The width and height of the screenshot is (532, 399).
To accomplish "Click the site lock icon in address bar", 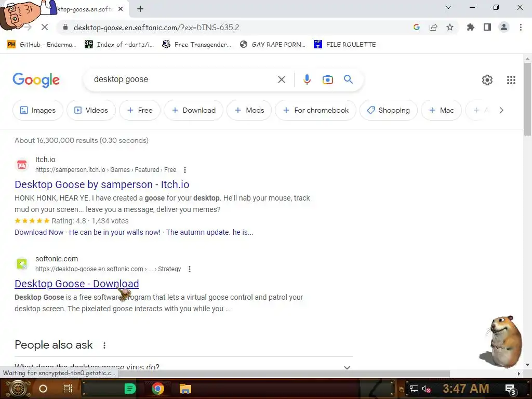I will [x=65, y=27].
